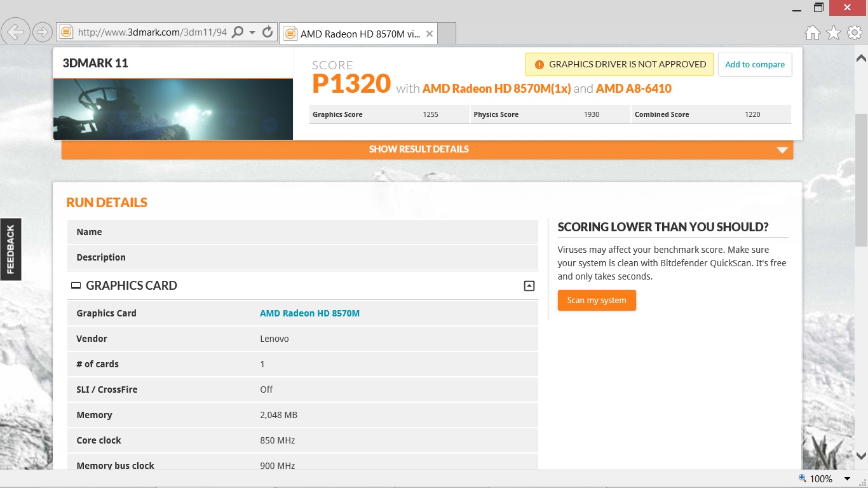Click the Combined Score value 1220
The width and height of the screenshot is (868, 488).
(752, 114)
